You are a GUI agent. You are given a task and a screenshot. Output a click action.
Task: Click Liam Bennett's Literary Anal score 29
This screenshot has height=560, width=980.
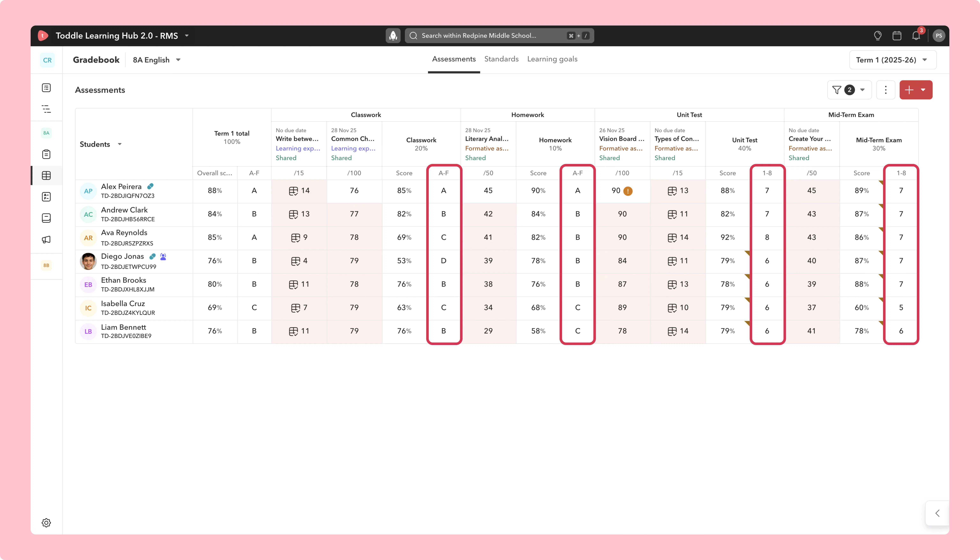coord(488,331)
